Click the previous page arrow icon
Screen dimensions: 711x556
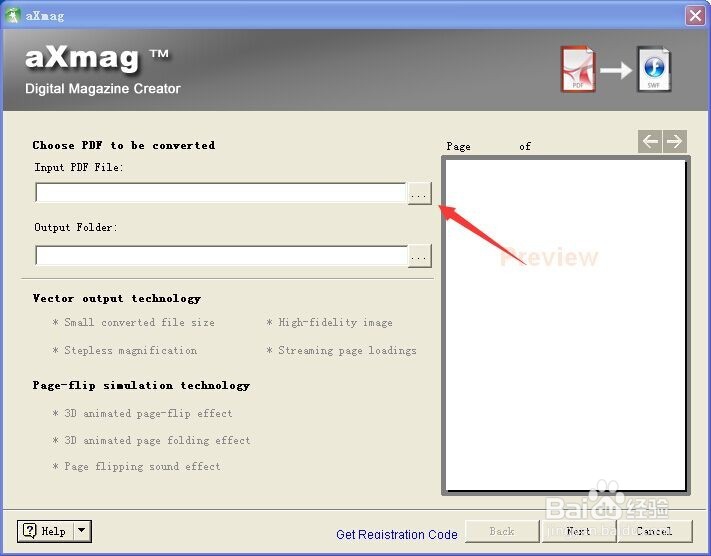coord(650,141)
